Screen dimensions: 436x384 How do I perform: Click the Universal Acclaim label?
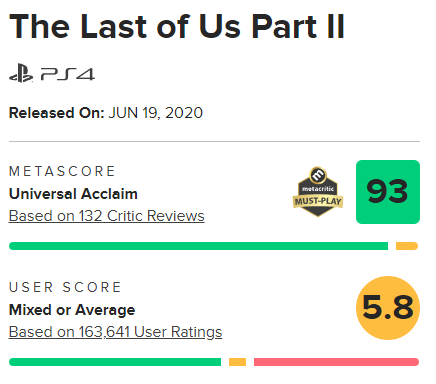coord(73,194)
